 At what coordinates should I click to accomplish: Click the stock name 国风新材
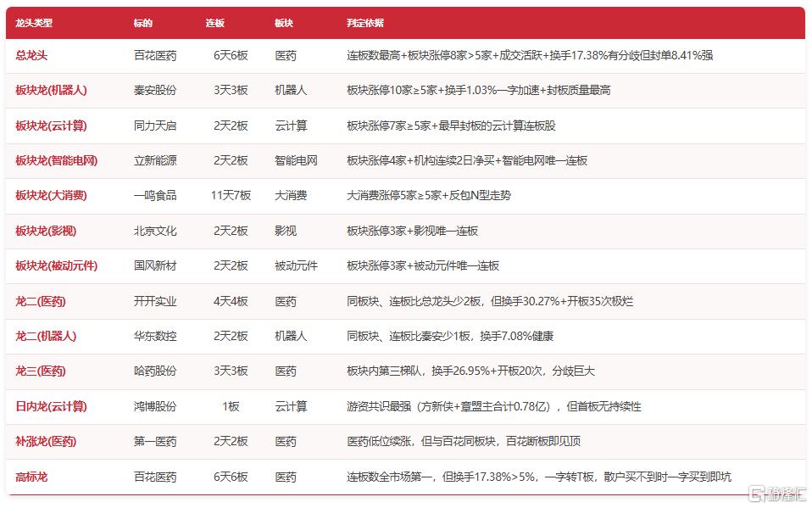[155, 266]
